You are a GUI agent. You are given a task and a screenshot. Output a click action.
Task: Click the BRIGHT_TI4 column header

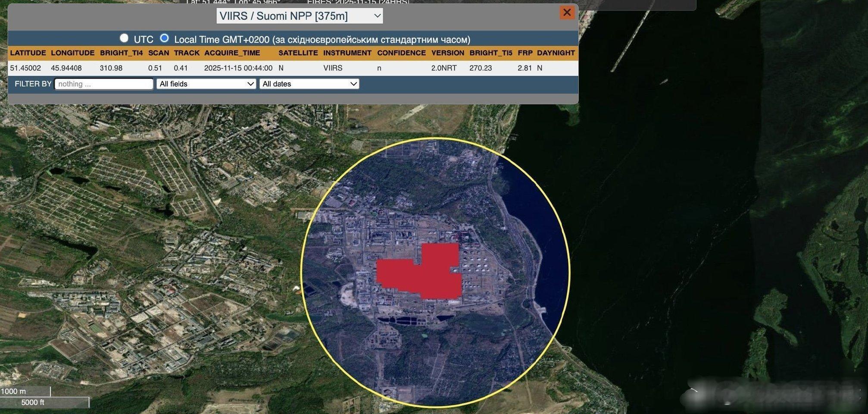click(121, 53)
